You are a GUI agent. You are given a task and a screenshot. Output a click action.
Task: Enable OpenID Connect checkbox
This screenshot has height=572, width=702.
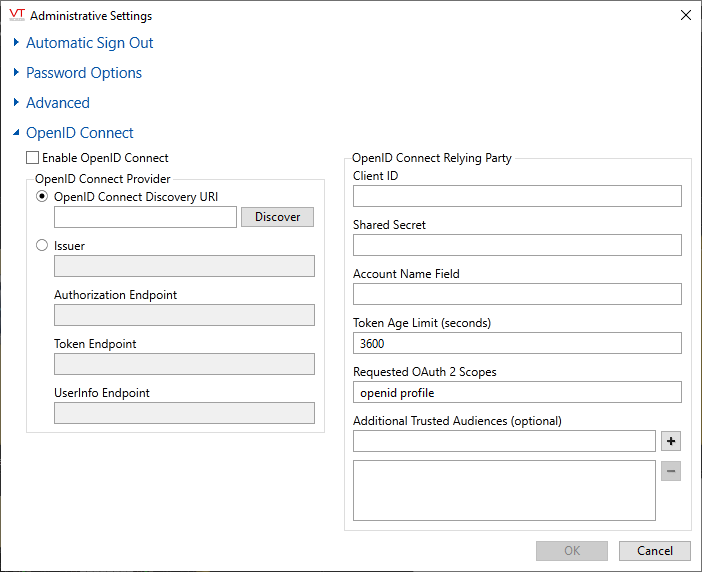33,158
